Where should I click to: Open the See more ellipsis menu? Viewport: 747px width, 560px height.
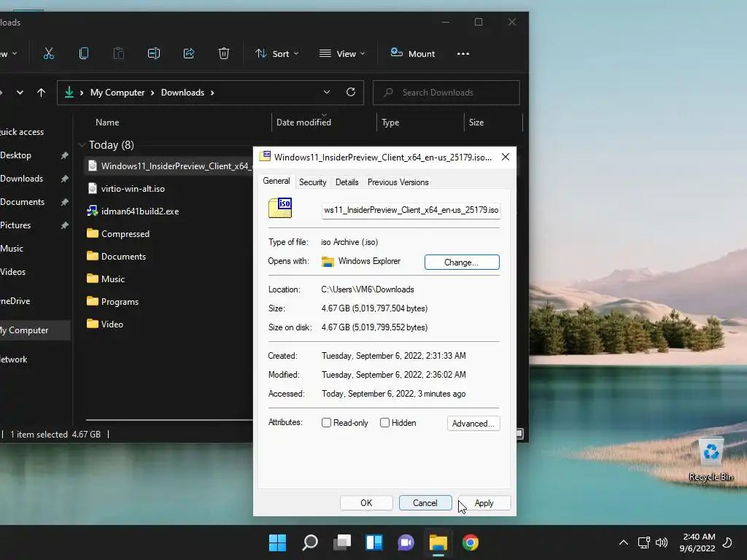pyautogui.click(x=463, y=54)
